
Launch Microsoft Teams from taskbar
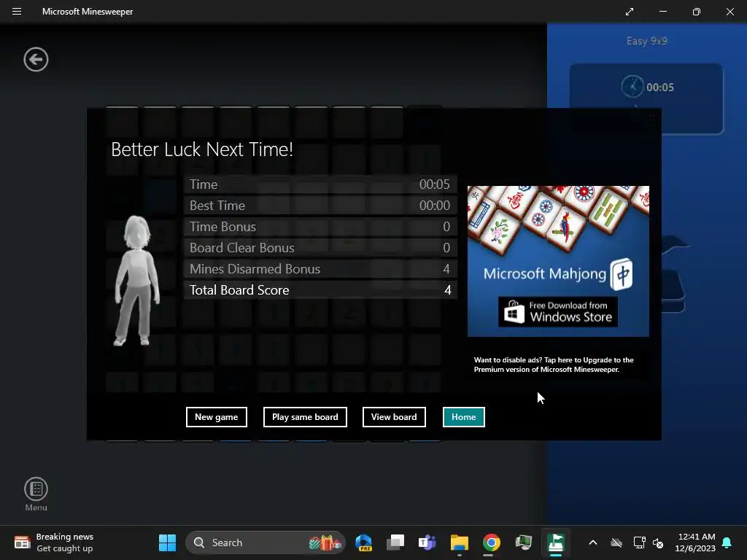[x=427, y=542]
